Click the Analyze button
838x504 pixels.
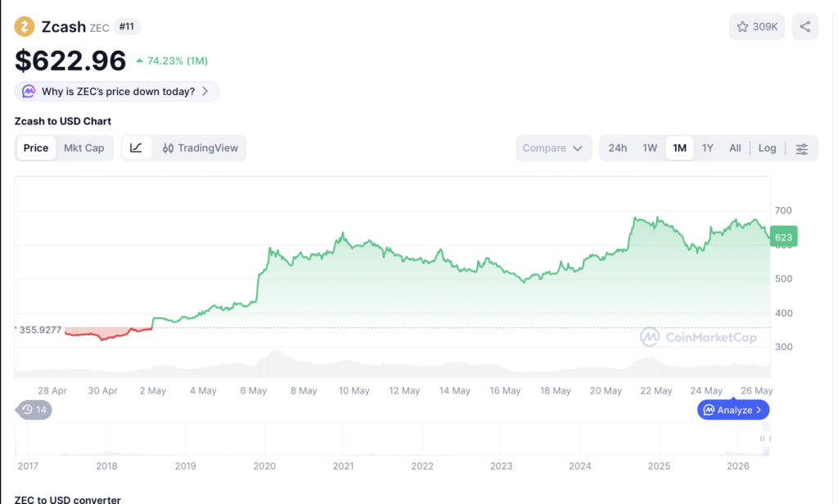(733, 410)
